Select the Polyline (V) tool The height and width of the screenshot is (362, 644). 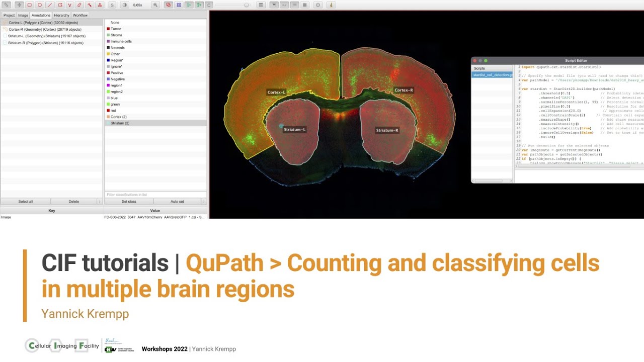click(x=70, y=5)
